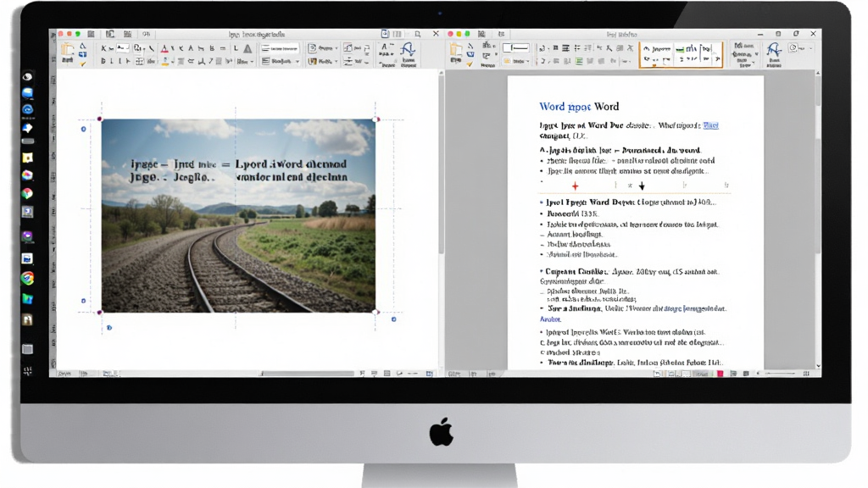Click the blue "Word" heading in the right document
This screenshot has height=488, width=868.
[552, 106]
